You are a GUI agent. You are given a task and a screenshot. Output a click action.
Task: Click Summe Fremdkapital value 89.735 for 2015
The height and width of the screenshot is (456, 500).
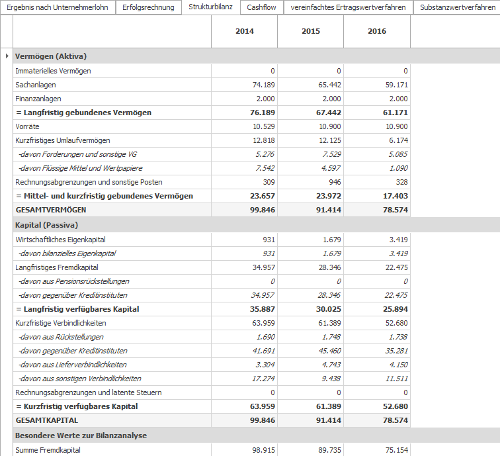click(329, 450)
